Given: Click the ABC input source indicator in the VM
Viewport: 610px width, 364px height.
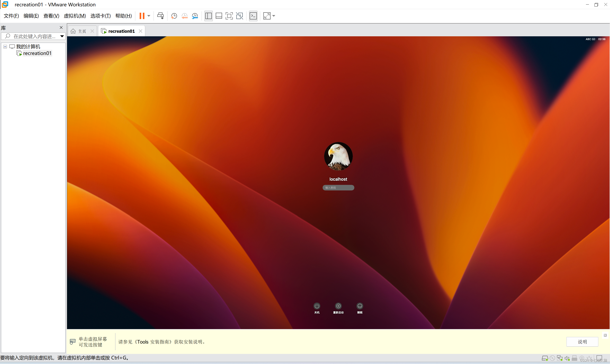Looking at the screenshot, I should pos(590,39).
